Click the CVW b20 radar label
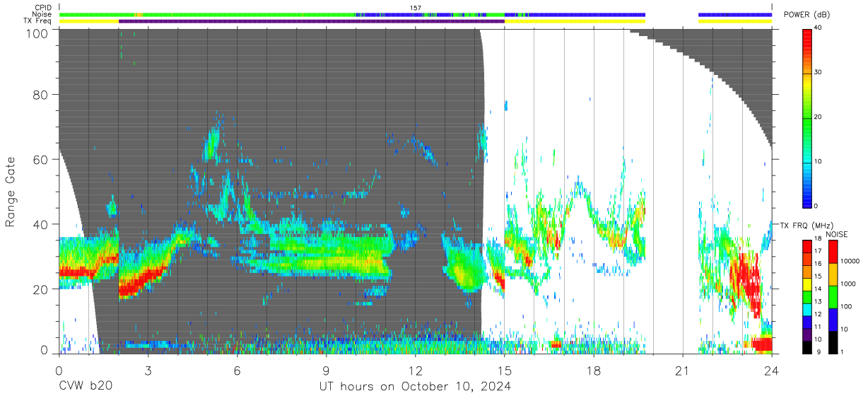 pyautogui.click(x=85, y=386)
